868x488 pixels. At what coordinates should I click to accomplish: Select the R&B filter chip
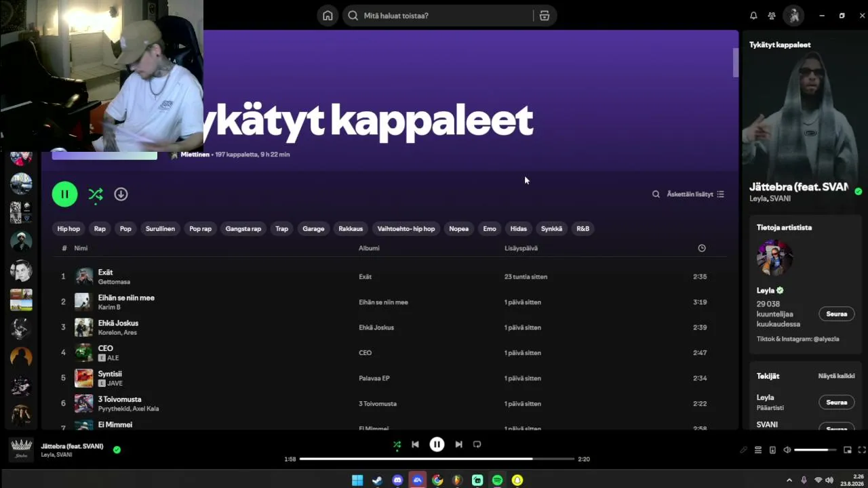(583, 229)
